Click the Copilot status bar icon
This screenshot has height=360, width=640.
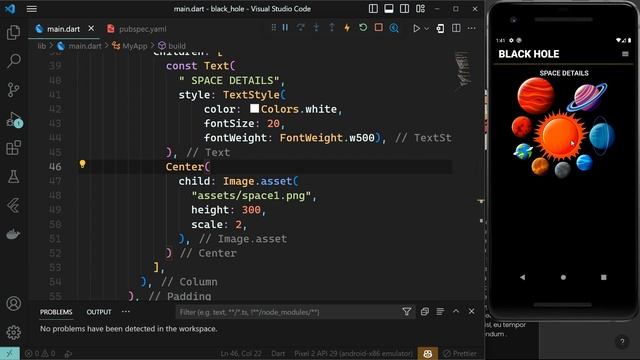[x=428, y=353]
